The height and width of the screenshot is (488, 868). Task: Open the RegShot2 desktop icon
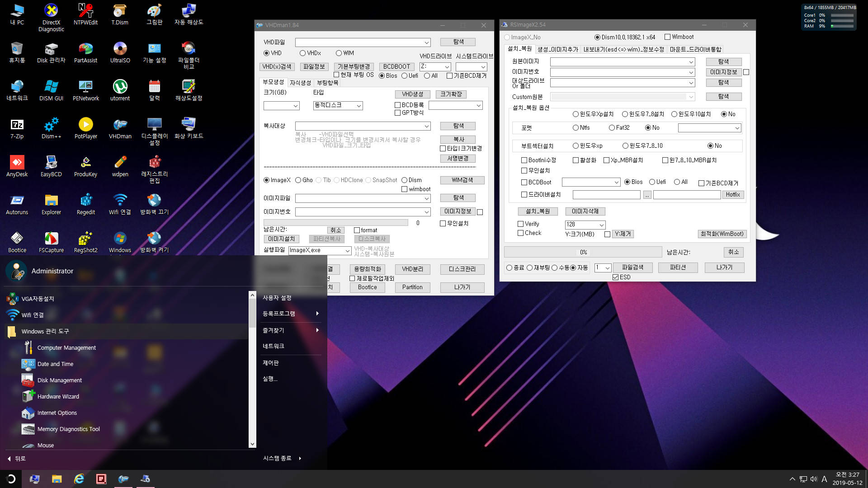click(x=85, y=242)
